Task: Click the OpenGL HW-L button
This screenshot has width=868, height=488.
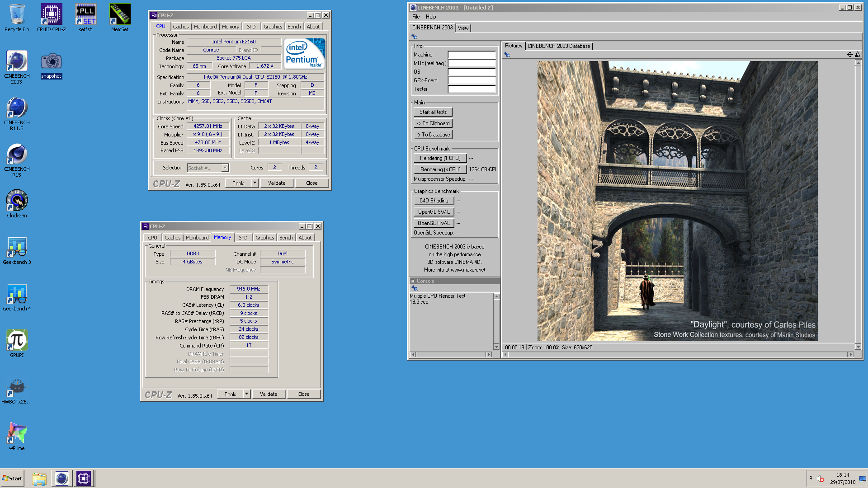Action: click(x=434, y=223)
